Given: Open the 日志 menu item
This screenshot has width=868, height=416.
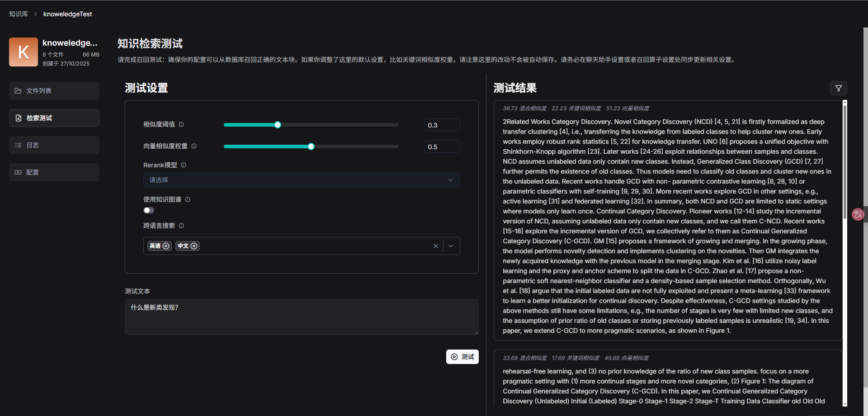Looking at the screenshot, I should [54, 145].
